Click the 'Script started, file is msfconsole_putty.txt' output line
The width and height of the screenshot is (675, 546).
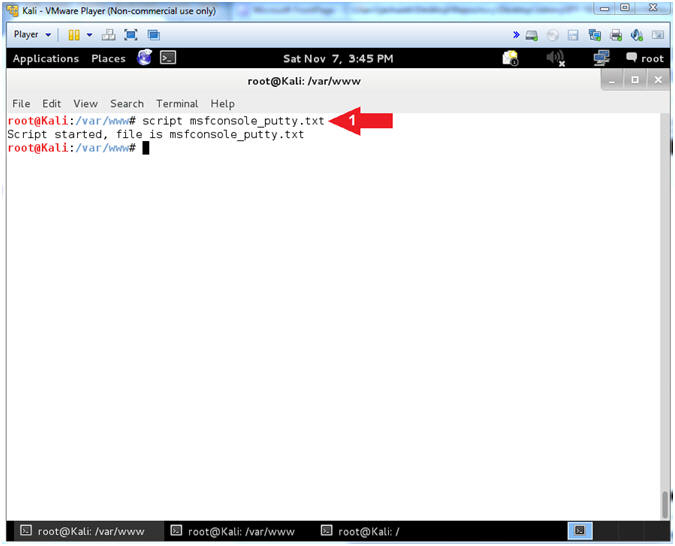coord(155,134)
